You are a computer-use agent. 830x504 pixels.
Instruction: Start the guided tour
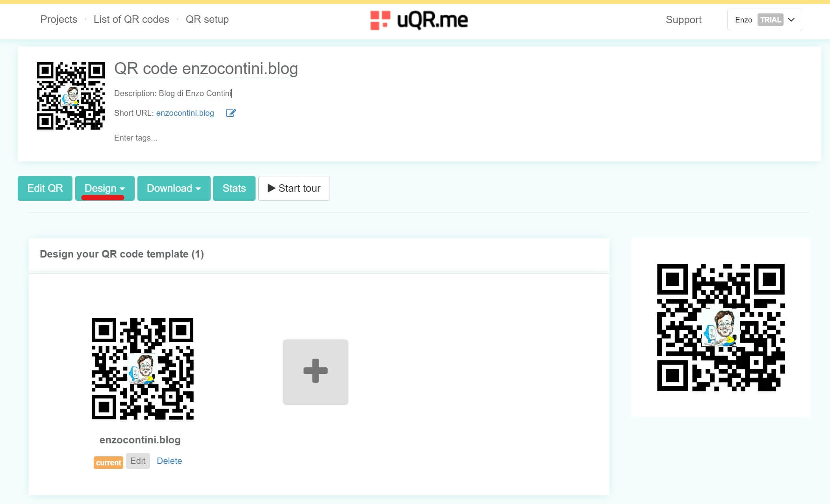[294, 188]
